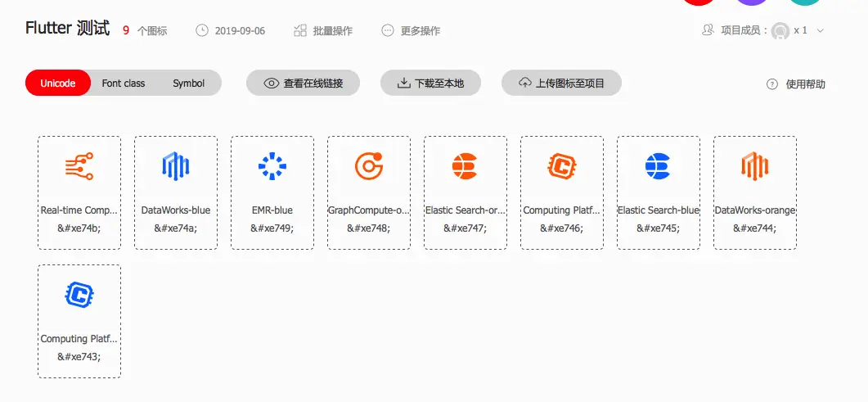This screenshot has height=402, width=868.
Task: Click the batch operation grid icon
Action: pyautogui.click(x=300, y=30)
